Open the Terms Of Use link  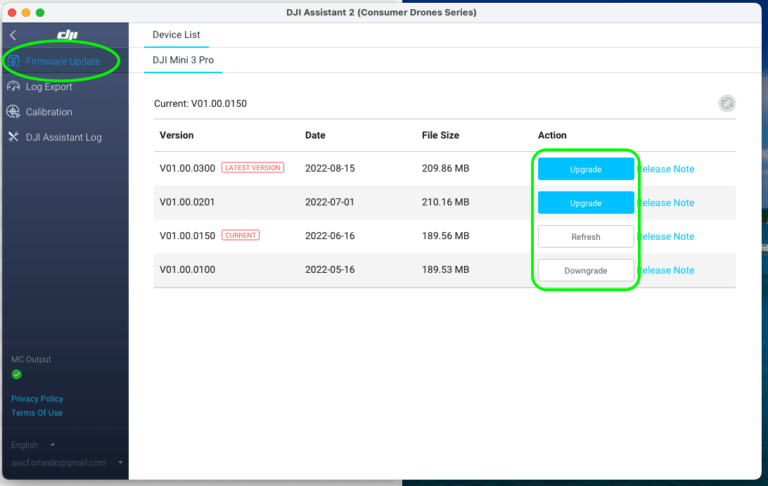pyautogui.click(x=37, y=413)
